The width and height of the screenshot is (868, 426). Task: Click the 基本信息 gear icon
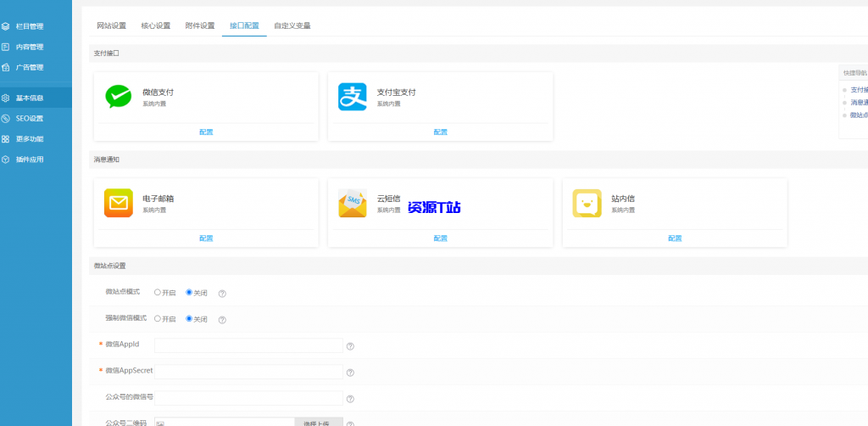[6, 98]
